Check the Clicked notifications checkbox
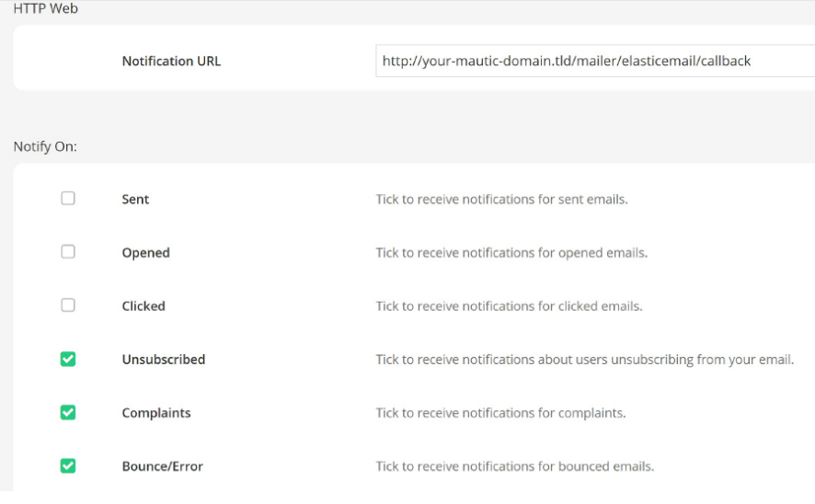This screenshot has height=504, width=815. [x=68, y=305]
